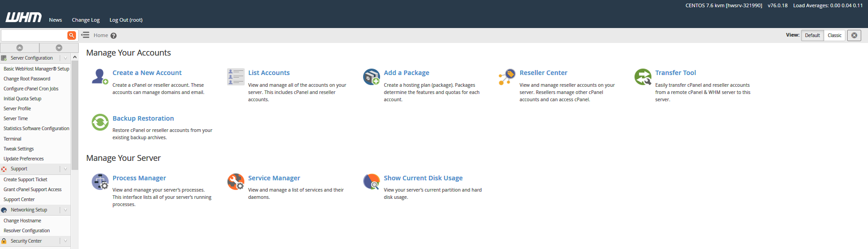Open the Backup Restoration link
The height and width of the screenshot is (249, 868).
click(143, 118)
